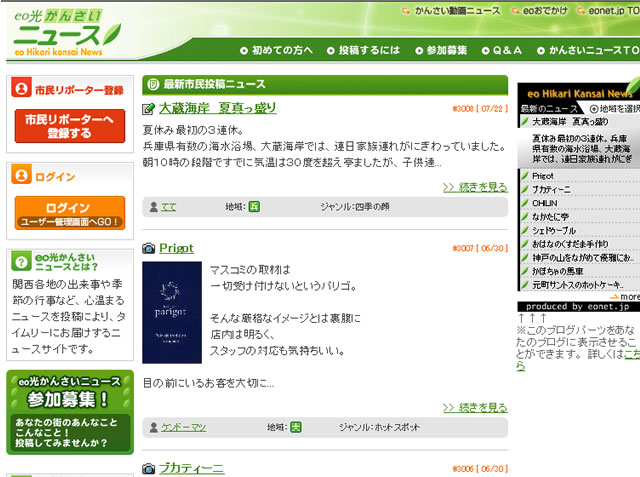The height and width of the screenshot is (477, 640).
Task: Click 続きを見る for Prigot article
Action: click(475, 407)
